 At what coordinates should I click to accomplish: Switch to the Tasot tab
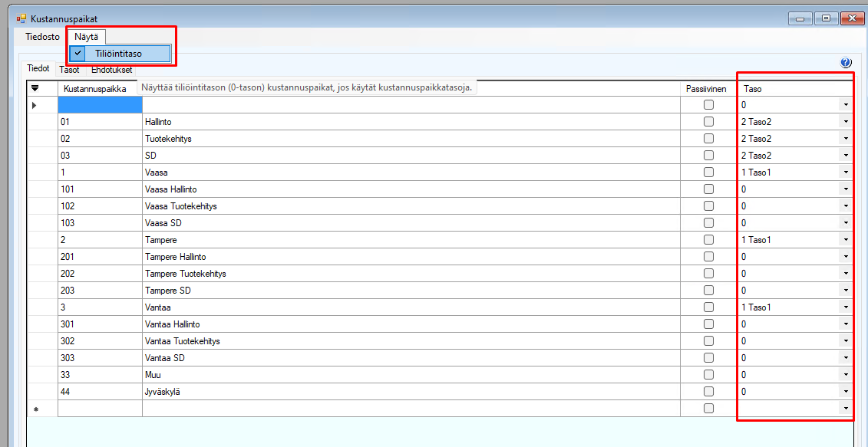click(70, 70)
